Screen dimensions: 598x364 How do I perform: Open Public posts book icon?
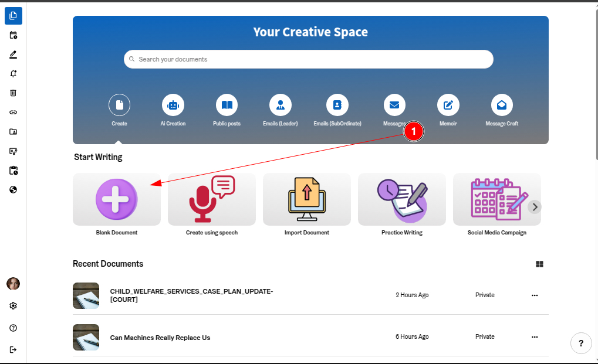point(227,106)
